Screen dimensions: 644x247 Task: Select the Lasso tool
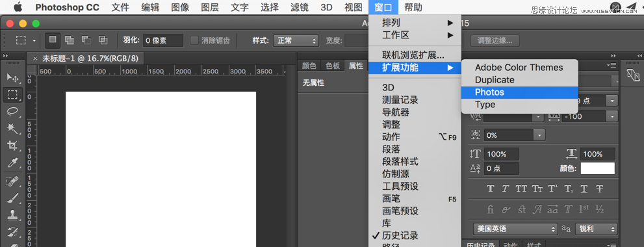13,111
